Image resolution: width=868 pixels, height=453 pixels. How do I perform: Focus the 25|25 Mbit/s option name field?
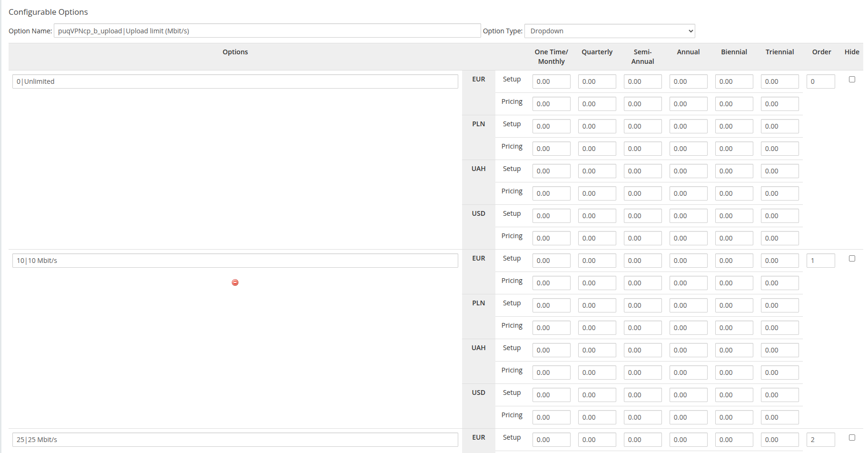235,440
